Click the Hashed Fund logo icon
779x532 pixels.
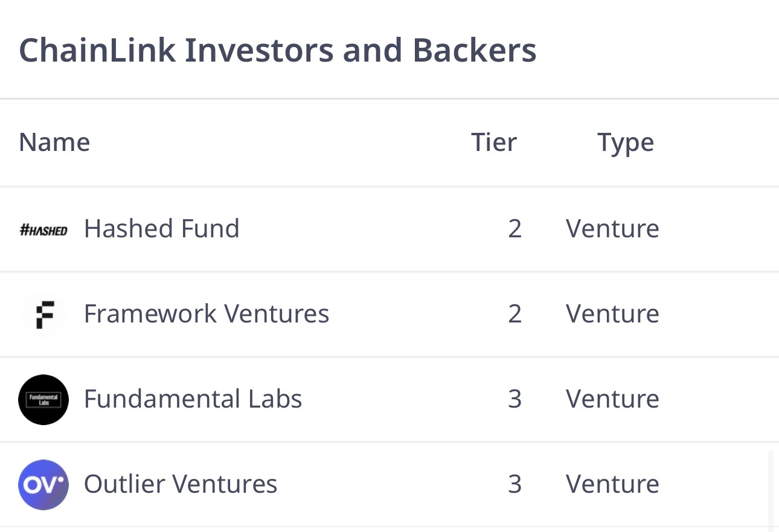point(43,229)
